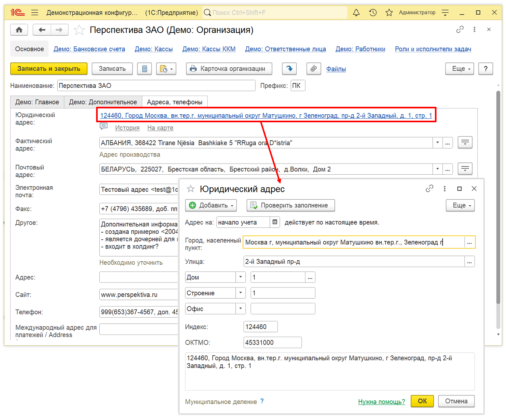Open history clock icon in title bar

(x=373, y=12)
